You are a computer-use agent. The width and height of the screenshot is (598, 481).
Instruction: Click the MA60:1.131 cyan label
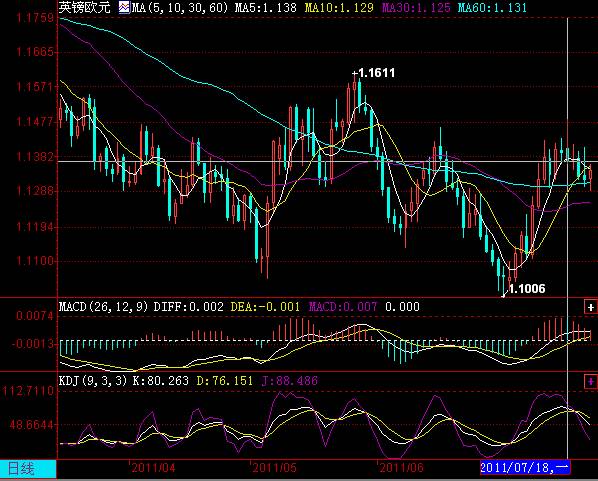tap(492, 8)
